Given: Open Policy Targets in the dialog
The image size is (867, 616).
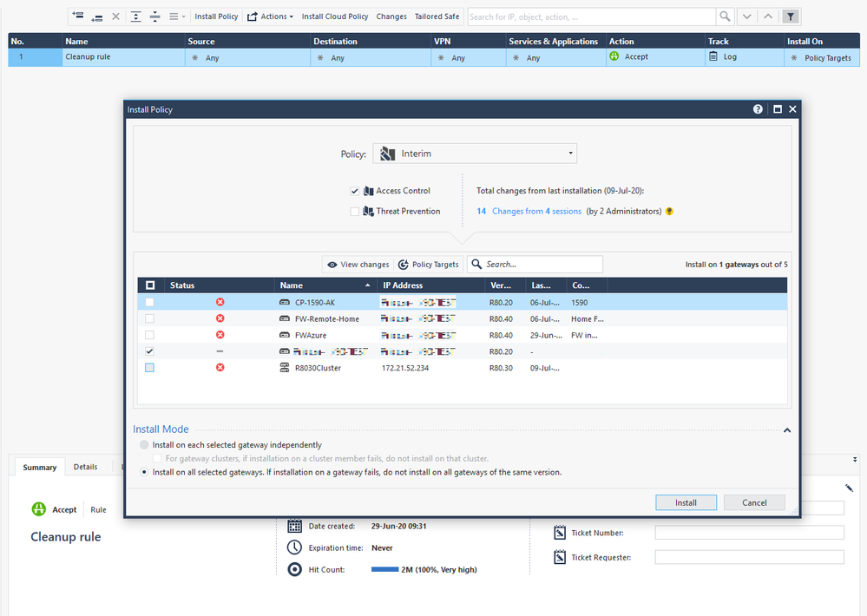Looking at the screenshot, I should tap(429, 265).
